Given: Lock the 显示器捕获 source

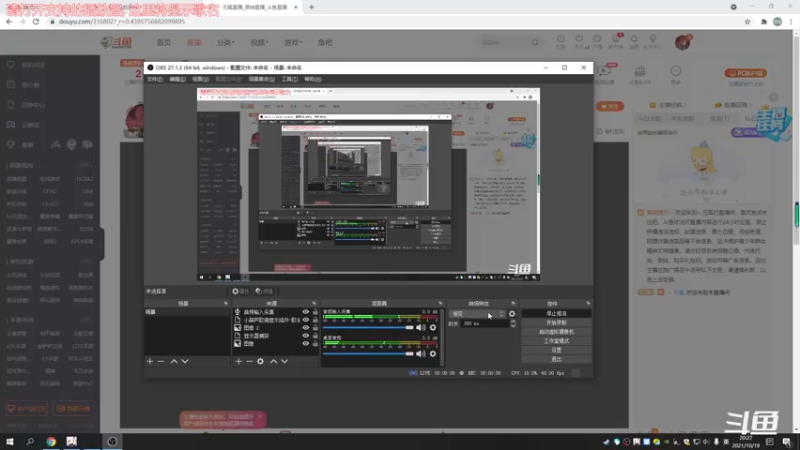Looking at the screenshot, I should [x=315, y=336].
